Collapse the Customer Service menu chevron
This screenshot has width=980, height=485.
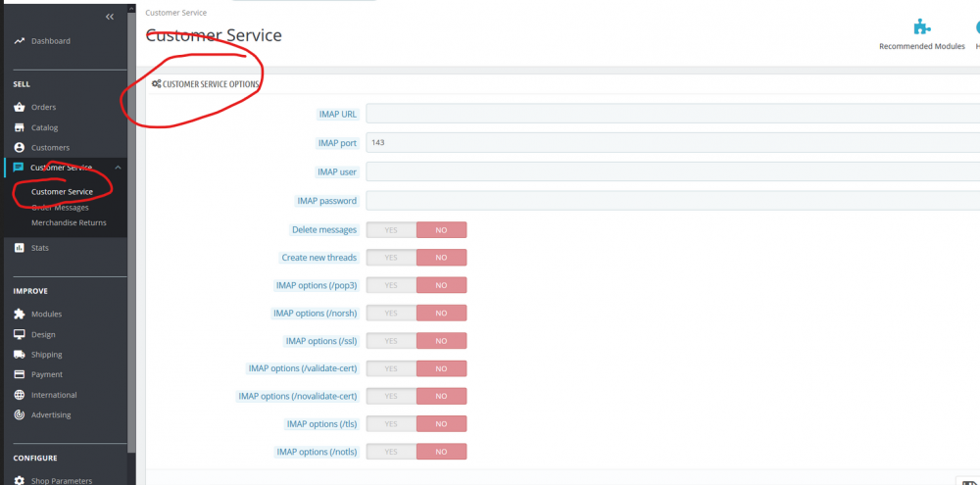118,168
